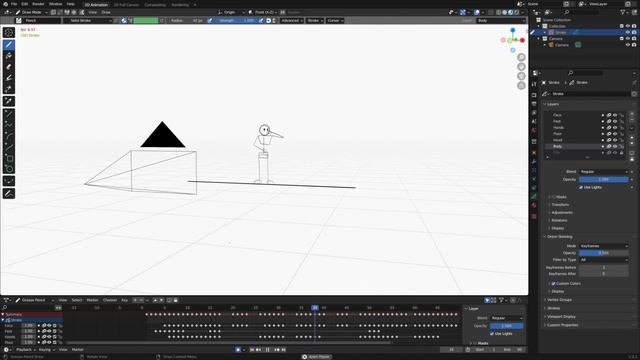Open the Draw Mode dropdown
The width and height of the screenshot is (640, 360).
pos(31,12)
